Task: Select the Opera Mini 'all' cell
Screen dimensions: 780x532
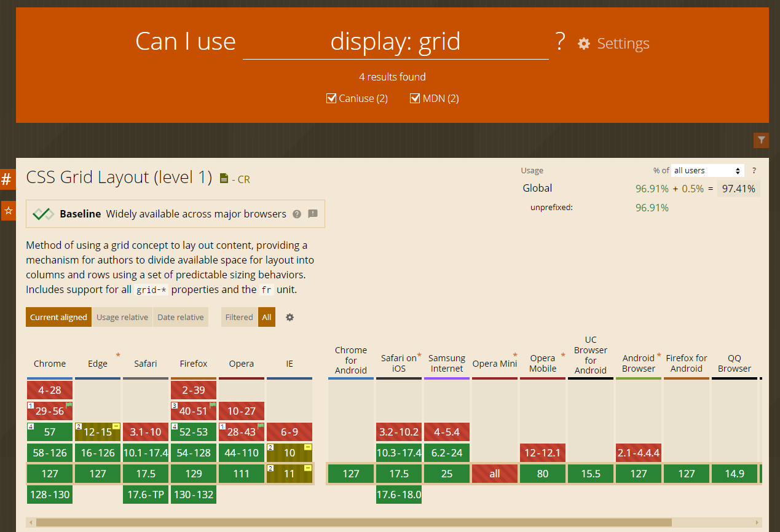Action: pos(495,474)
